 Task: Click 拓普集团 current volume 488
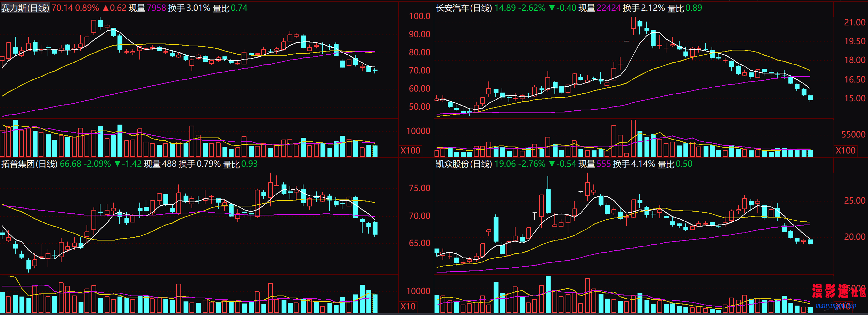pos(169,164)
